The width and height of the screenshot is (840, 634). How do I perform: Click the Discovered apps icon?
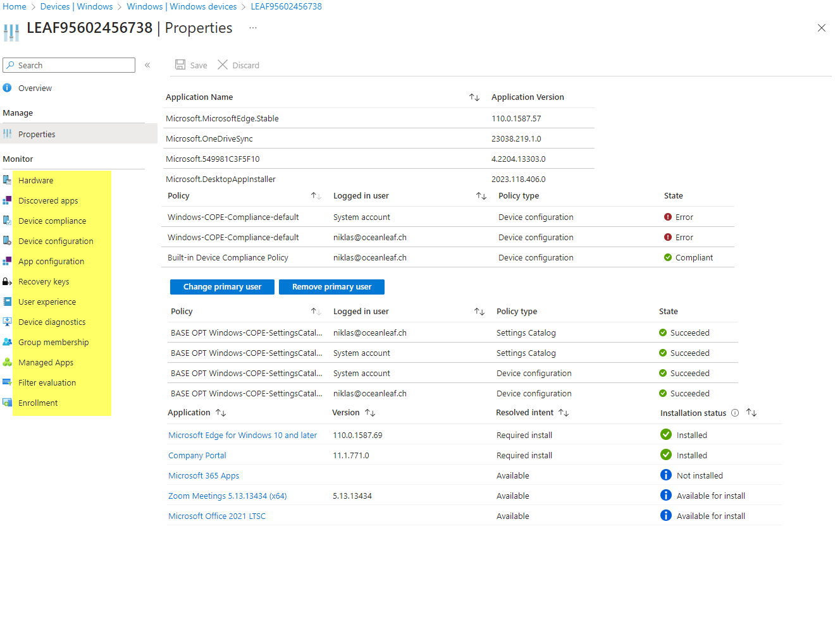tap(7, 200)
